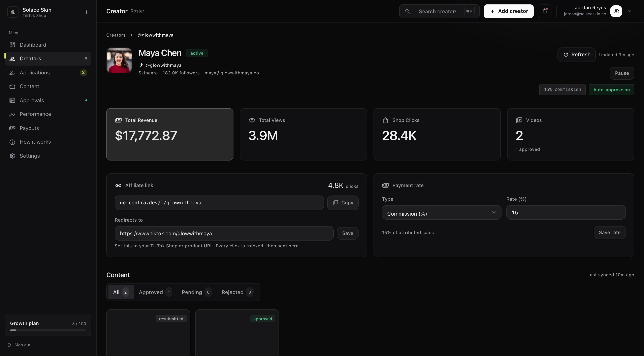Switch to the Pending tab

(x=196, y=292)
